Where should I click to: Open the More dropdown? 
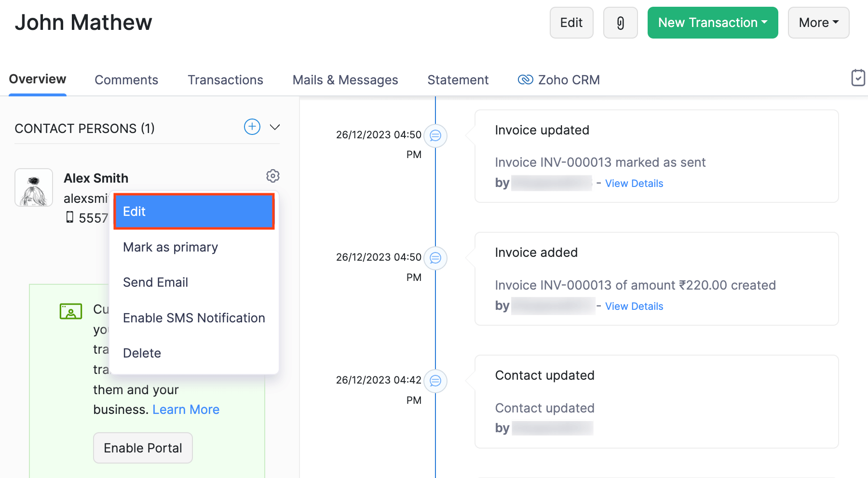click(818, 22)
